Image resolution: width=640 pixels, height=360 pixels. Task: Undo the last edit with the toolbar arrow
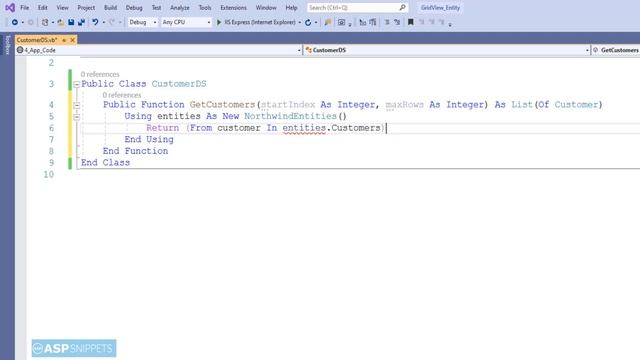pyautogui.click(x=95, y=22)
